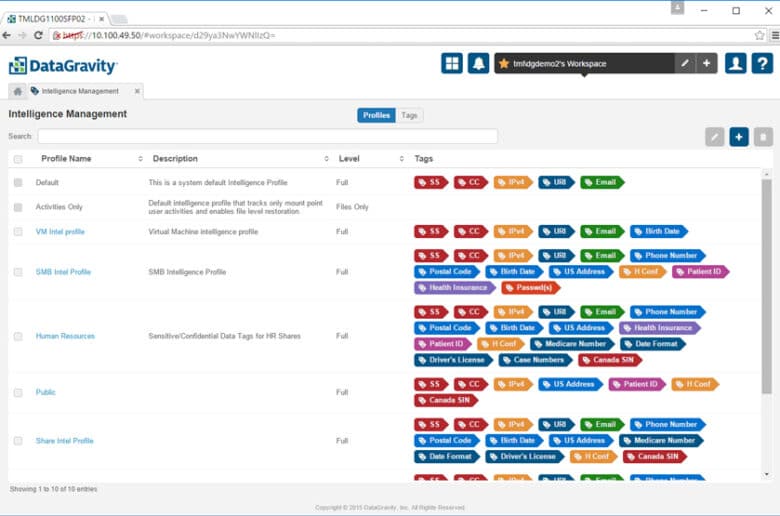Open the notifications bell icon
This screenshot has height=516, width=780.
coord(478,63)
